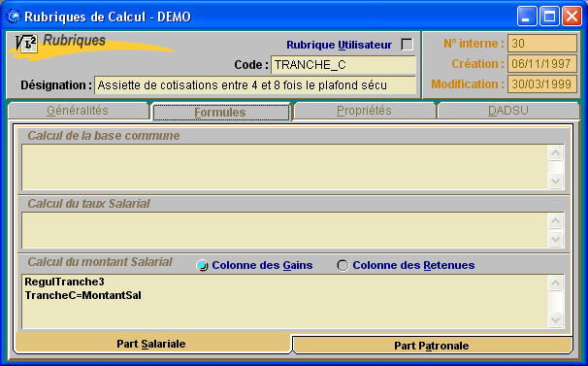Screen dimensions: 588x366
Task: Click scroll down arrow of taux Salarial box
Action: tap(555, 239)
